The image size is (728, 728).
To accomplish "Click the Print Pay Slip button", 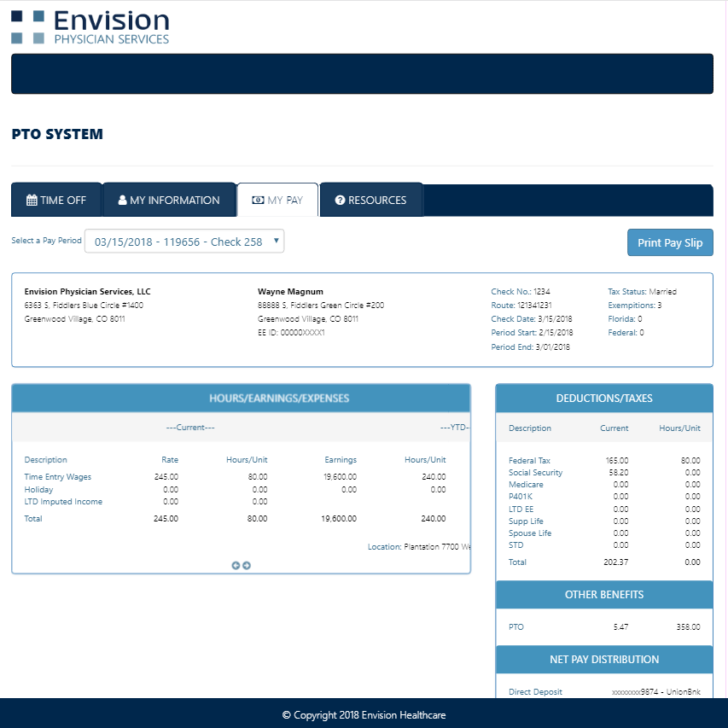I will point(670,242).
